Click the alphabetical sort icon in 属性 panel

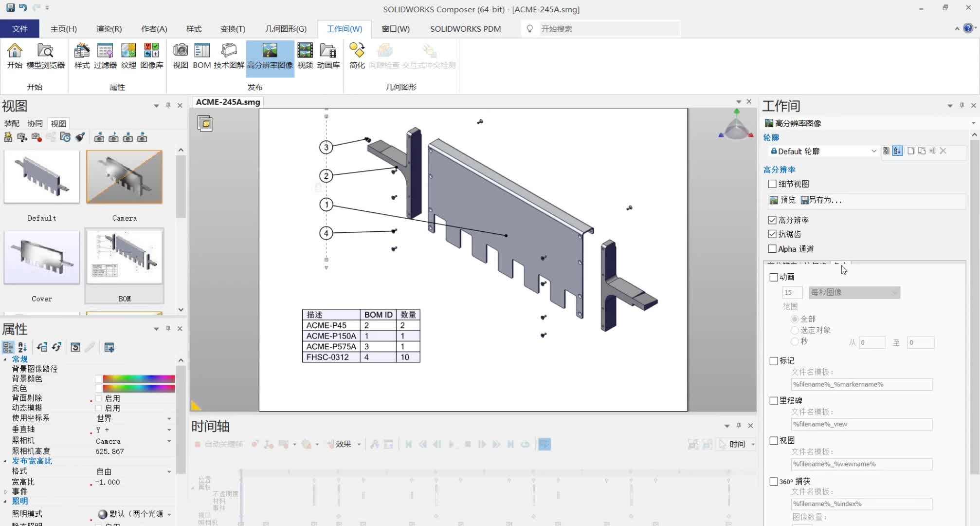tap(22, 347)
